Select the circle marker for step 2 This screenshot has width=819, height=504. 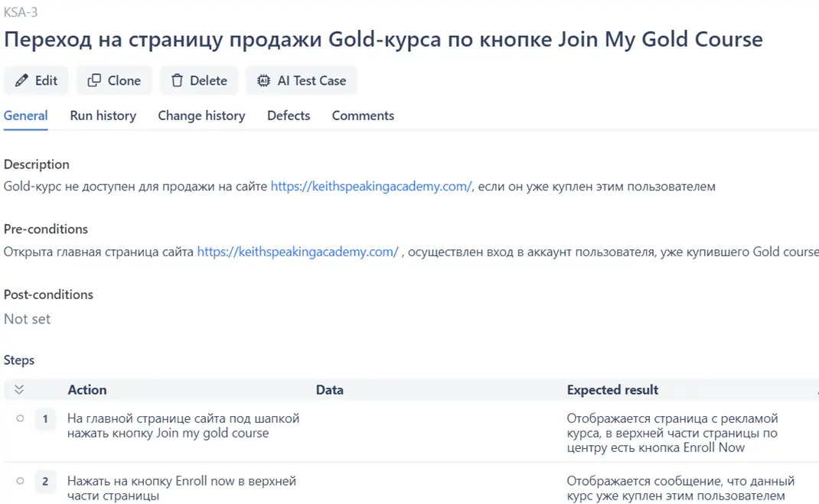[20, 481]
